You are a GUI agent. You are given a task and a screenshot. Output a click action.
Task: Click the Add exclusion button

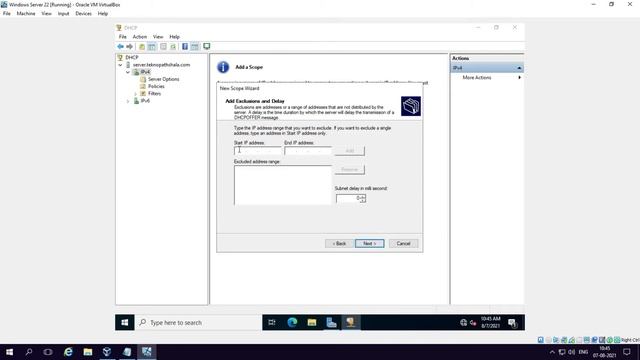349,151
